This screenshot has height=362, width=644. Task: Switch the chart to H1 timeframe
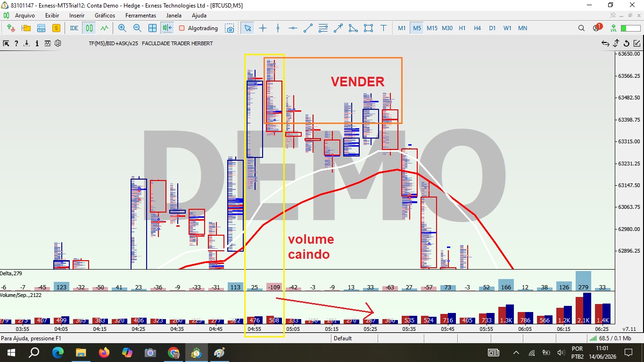[x=462, y=28]
